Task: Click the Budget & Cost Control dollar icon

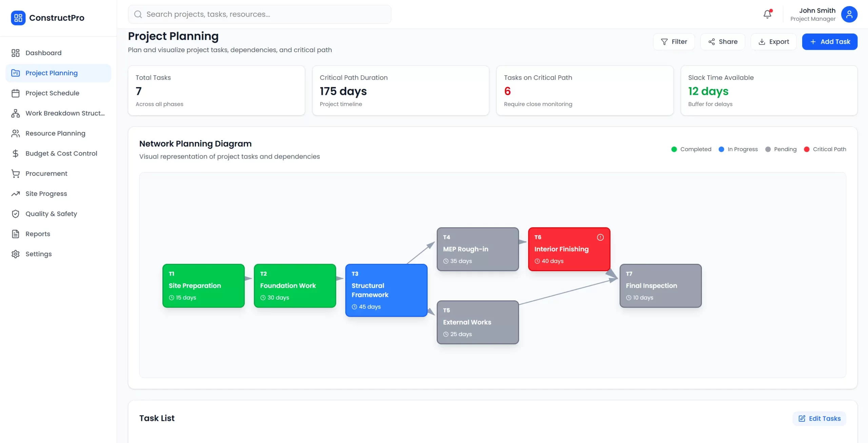Action: tap(16, 153)
